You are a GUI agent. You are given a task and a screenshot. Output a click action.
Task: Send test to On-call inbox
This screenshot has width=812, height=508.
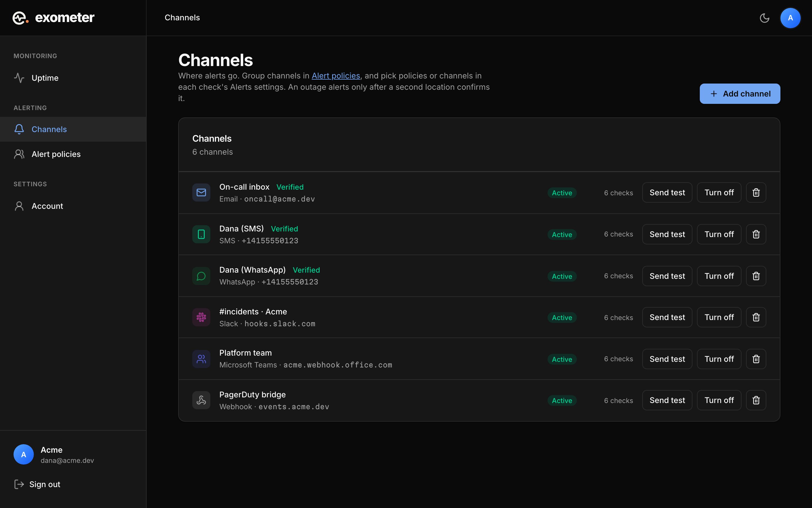(x=667, y=192)
